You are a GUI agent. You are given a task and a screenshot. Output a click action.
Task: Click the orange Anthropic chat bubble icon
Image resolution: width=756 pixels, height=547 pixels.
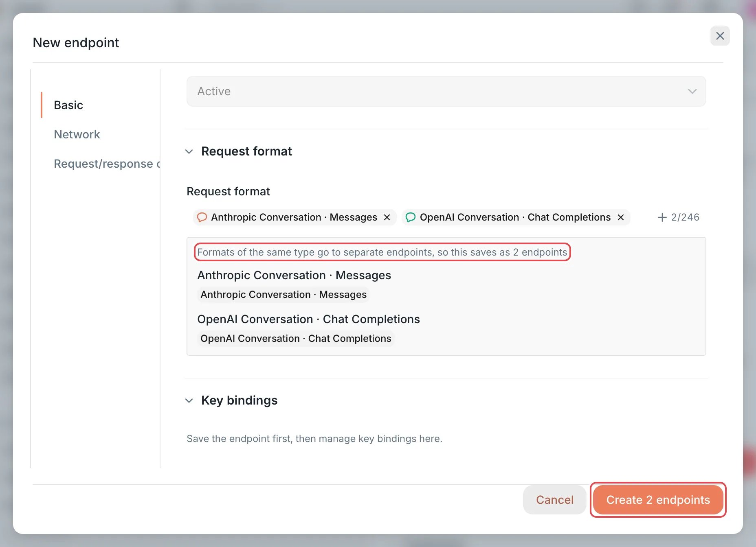[202, 217]
